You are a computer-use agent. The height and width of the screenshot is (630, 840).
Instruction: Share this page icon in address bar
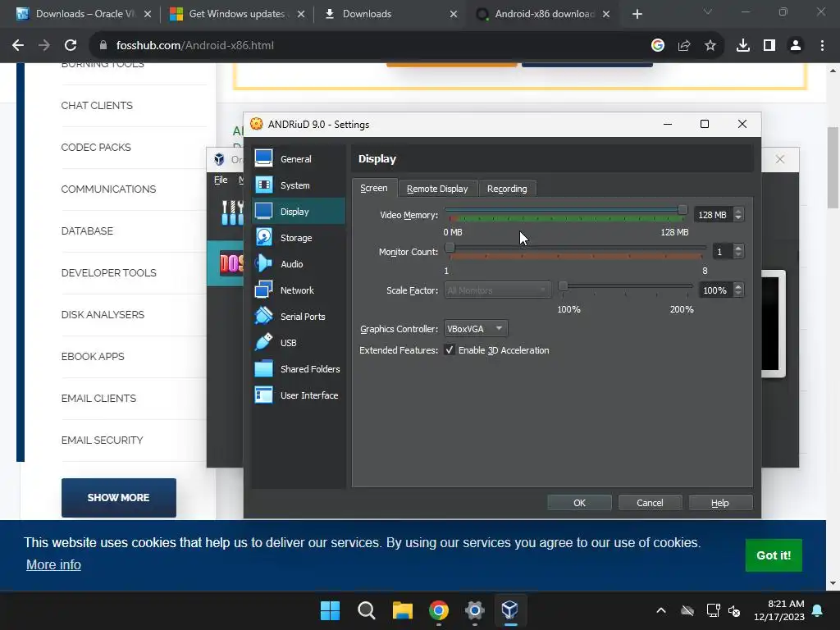[x=684, y=46]
